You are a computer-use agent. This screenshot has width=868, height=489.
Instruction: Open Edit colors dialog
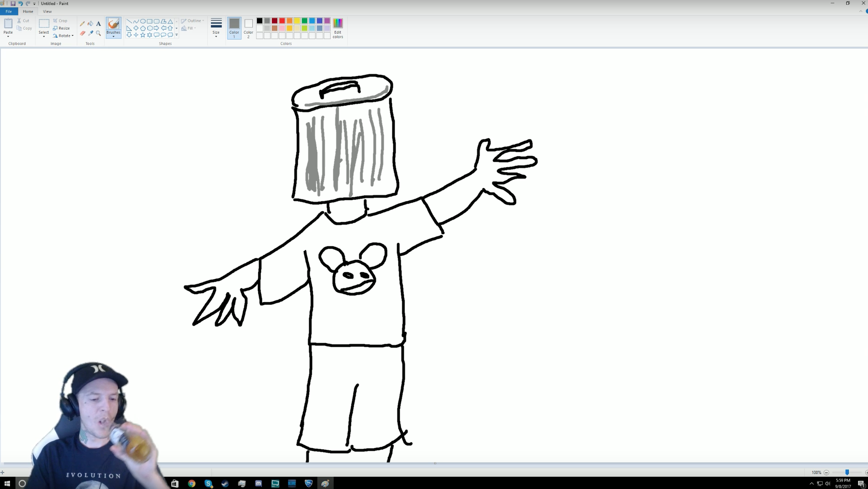click(x=338, y=28)
